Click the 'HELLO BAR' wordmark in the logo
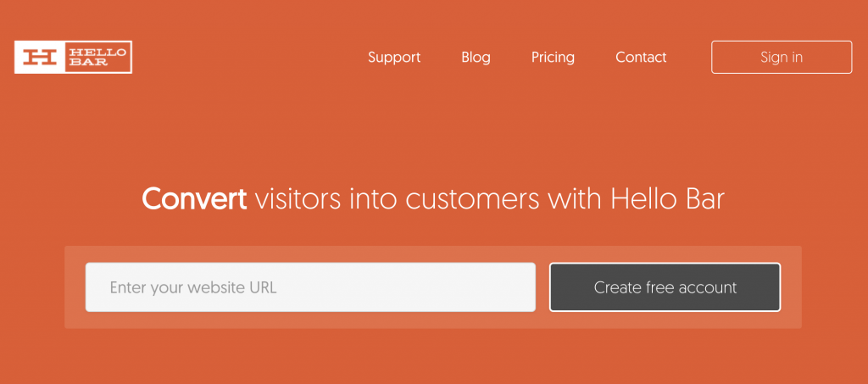This screenshot has width=868, height=384. coord(97,57)
